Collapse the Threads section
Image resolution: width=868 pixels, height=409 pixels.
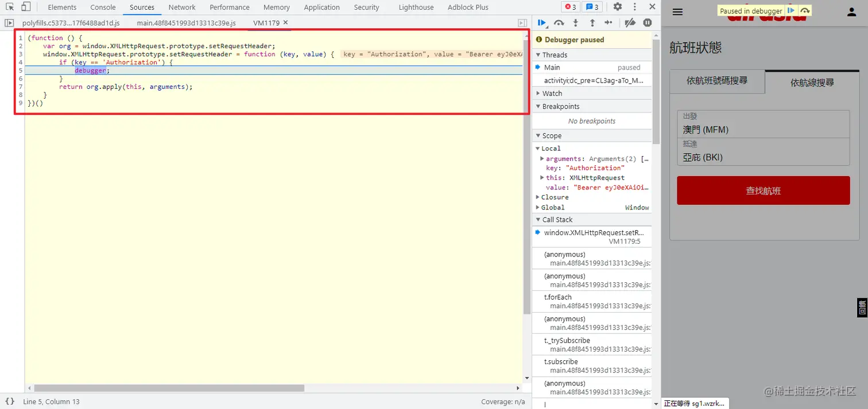592,55
